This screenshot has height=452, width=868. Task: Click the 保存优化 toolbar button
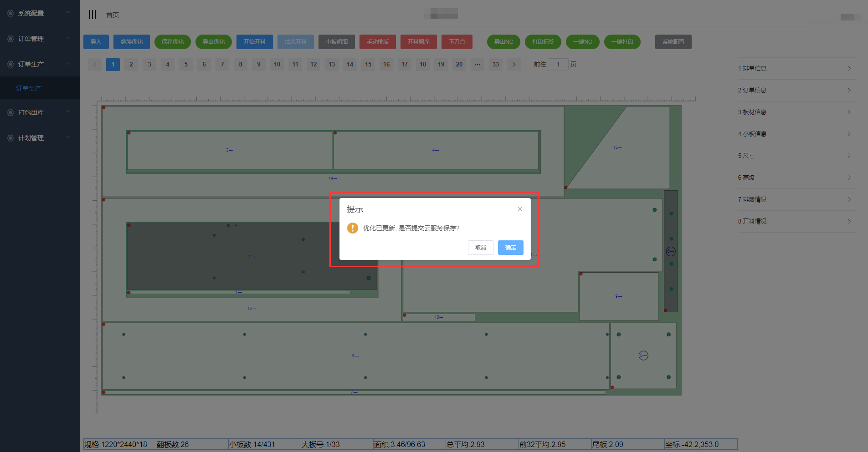[173, 42]
